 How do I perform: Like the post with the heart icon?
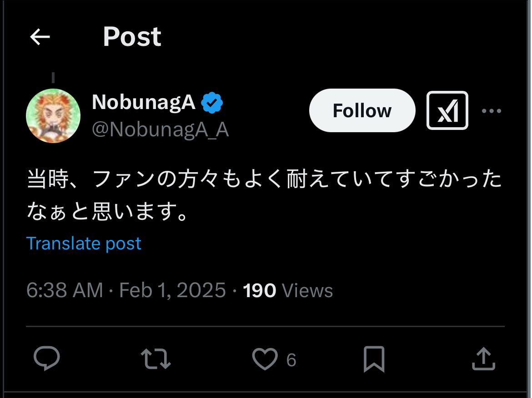[x=265, y=359]
